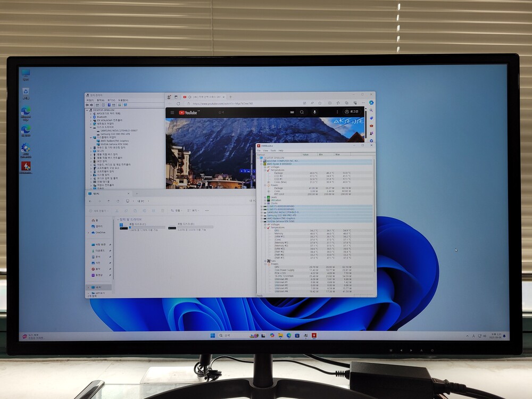Collapse the '장치 및 드라이브' section
The width and height of the screenshot is (532, 399).
(118, 219)
